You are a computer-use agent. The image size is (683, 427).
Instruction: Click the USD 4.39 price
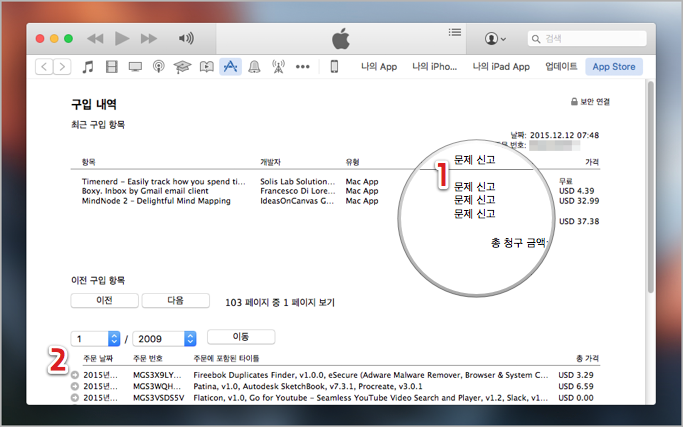pos(576,191)
